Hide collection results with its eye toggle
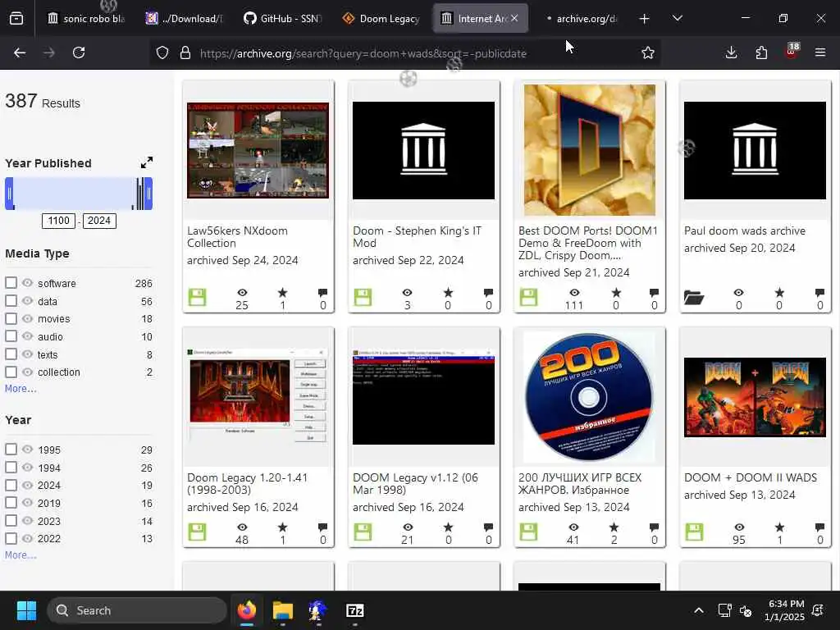Image resolution: width=840 pixels, height=630 pixels. (27, 372)
